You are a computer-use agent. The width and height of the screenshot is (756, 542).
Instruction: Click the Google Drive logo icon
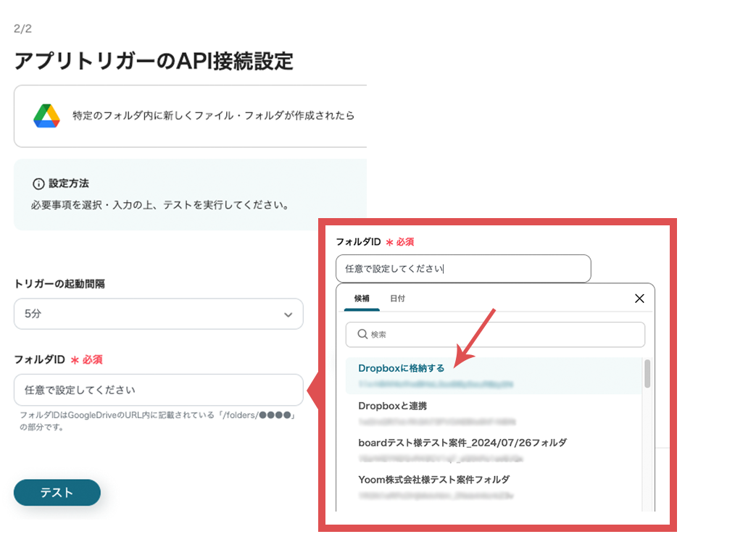pos(46,116)
